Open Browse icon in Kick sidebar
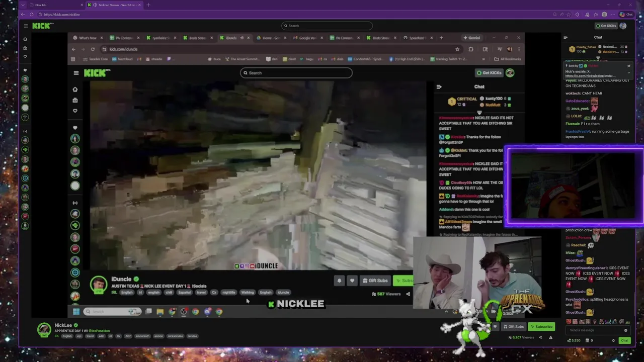 tap(25, 48)
